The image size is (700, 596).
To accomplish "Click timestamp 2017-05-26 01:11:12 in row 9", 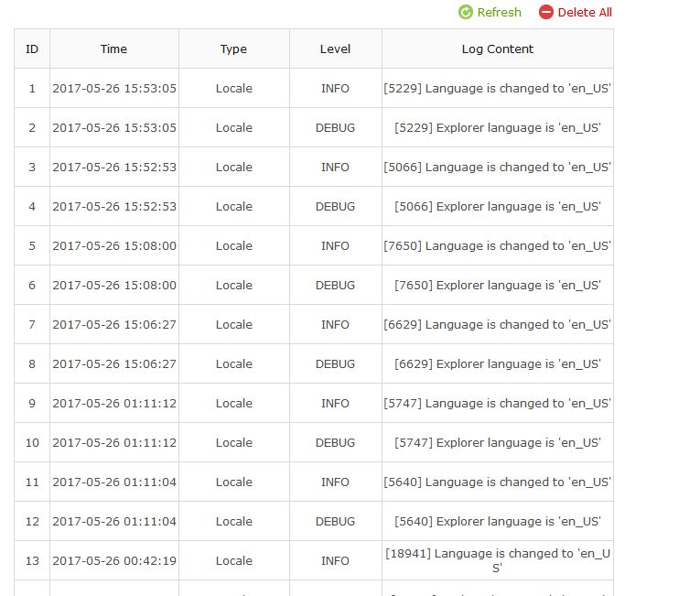I will (114, 404).
